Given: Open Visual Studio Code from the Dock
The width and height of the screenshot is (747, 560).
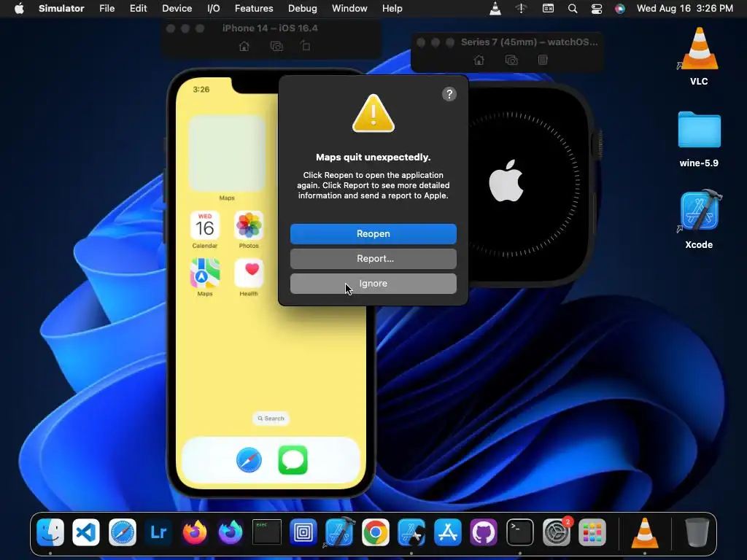Looking at the screenshot, I should click(x=86, y=532).
